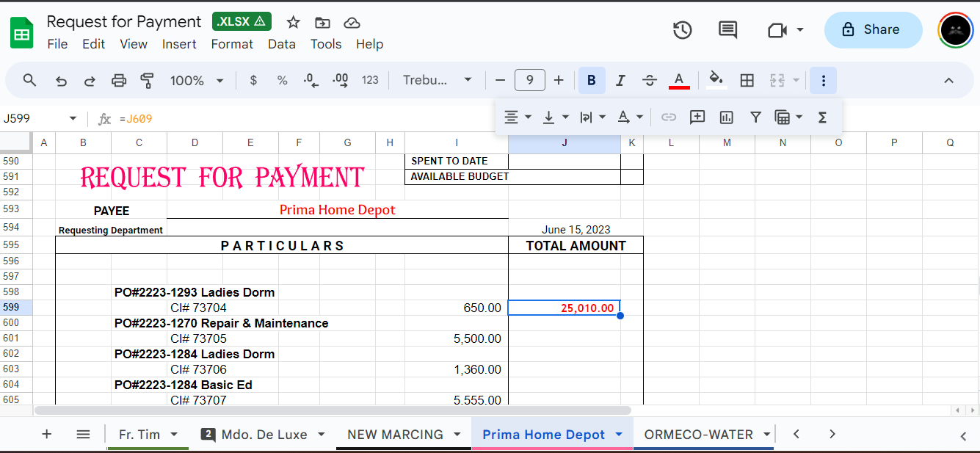Open the View menu
980x453 pixels.
[x=134, y=44]
